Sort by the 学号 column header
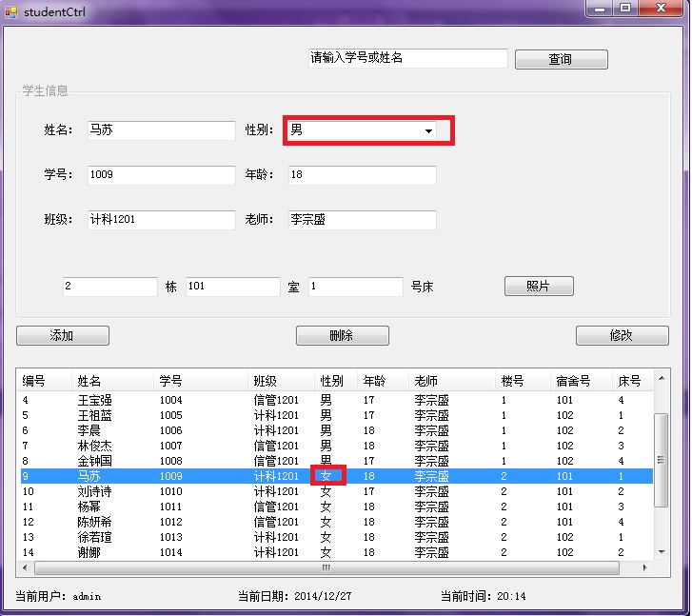The image size is (692, 616). click(201, 381)
